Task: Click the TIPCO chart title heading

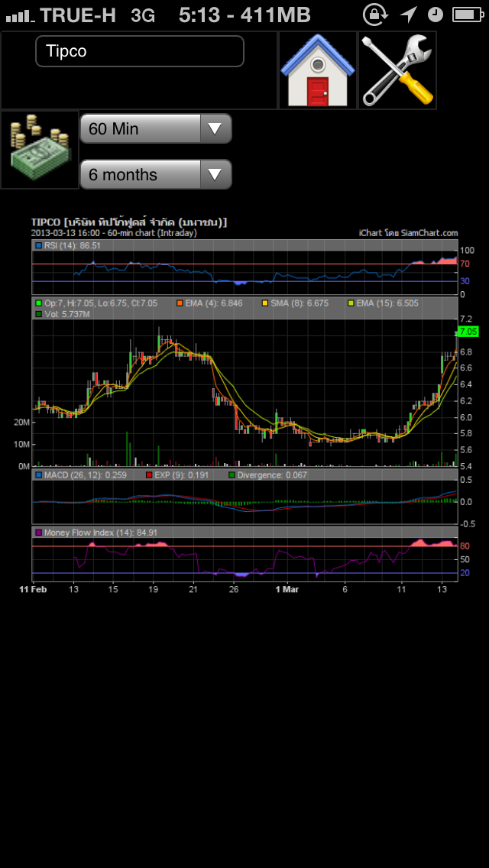Action: tap(129, 222)
